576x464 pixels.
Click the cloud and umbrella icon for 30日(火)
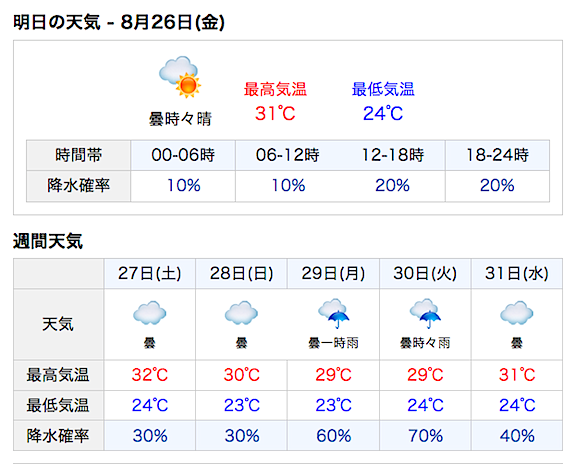425,313
